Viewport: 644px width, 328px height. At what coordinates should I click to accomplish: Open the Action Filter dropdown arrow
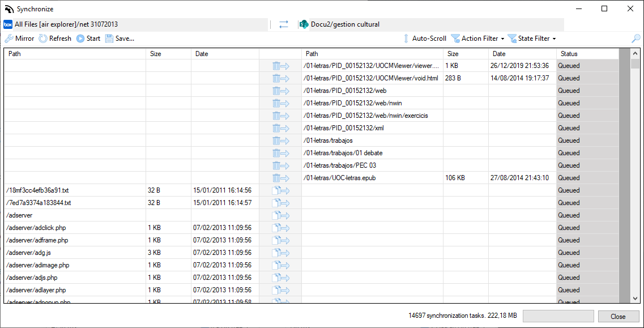[x=503, y=38]
